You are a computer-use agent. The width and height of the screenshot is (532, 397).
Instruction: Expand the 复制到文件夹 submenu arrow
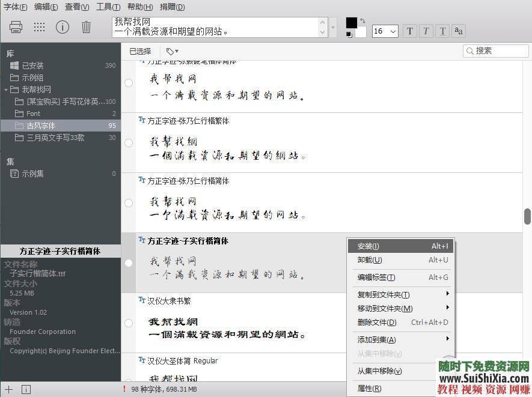click(447, 294)
